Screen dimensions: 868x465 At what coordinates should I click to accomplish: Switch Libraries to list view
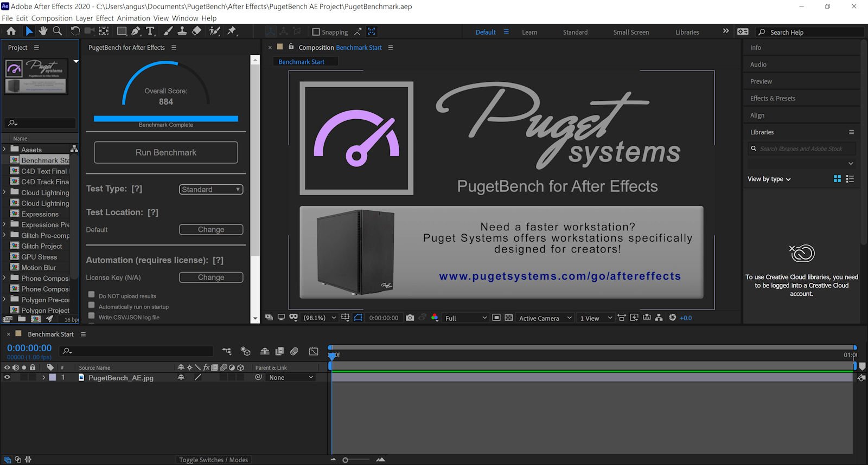pos(850,179)
